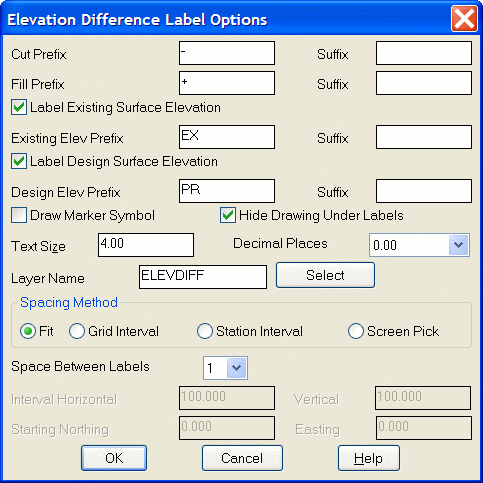
Task: Choose Grid Interval spacing method
Action: pyautogui.click(x=77, y=331)
